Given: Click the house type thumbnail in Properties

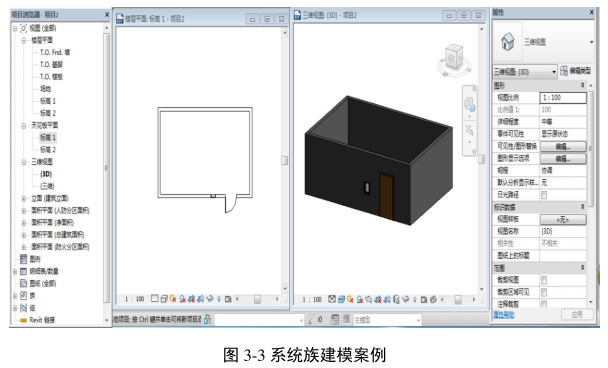Looking at the screenshot, I should tap(508, 41).
